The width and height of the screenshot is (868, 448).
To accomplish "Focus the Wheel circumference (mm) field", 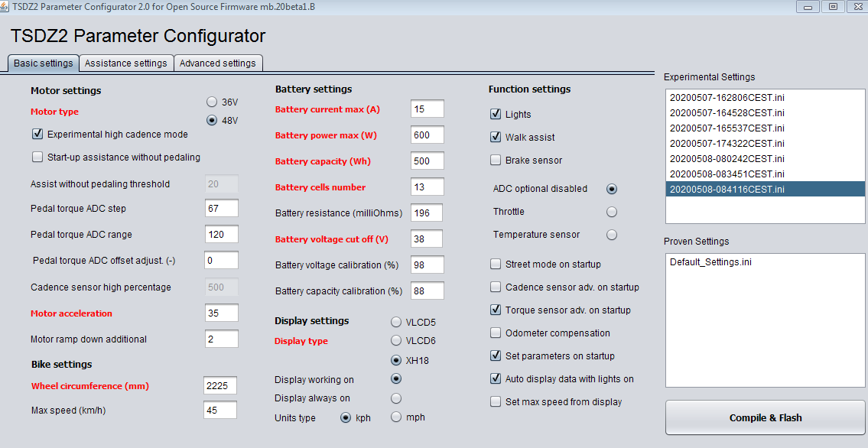I will click(x=219, y=385).
